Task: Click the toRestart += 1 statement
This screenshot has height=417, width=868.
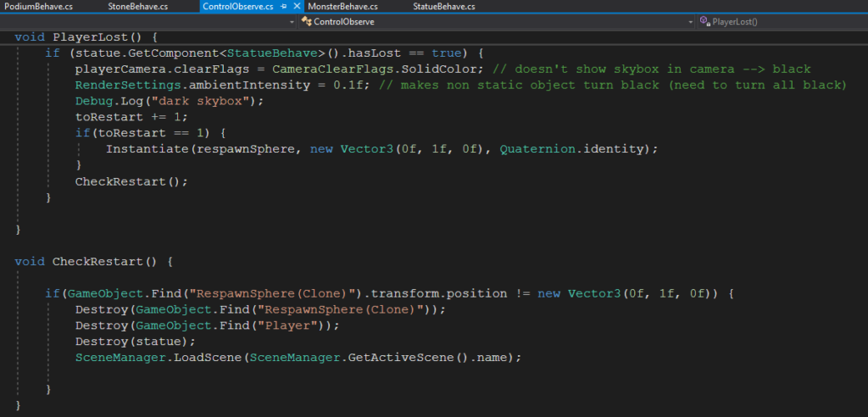Action: click(x=131, y=118)
